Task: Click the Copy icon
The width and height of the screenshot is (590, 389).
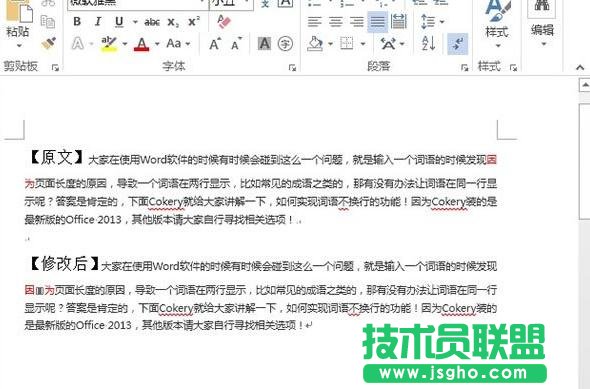Action: coord(48,22)
